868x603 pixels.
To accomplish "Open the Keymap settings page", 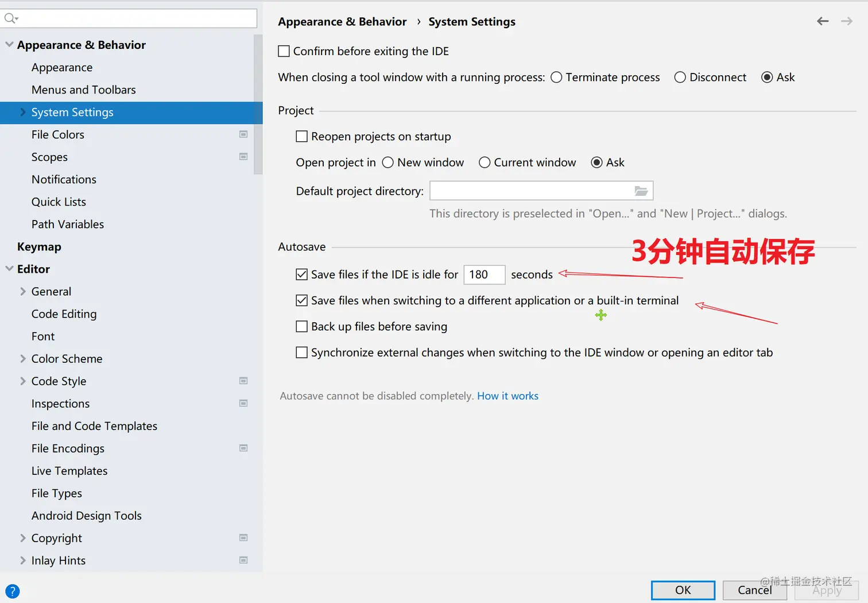I will [x=39, y=246].
